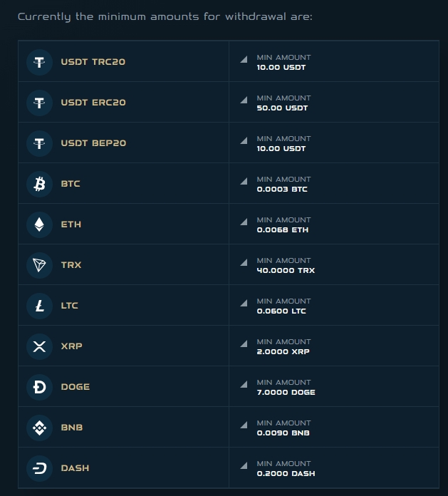Screen dimensions: 448x496
Task: Click the USDT BEP20 label
Action: coord(93,143)
